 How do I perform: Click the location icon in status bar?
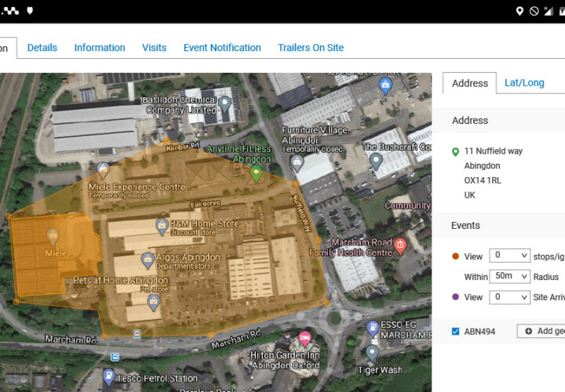[x=519, y=11]
